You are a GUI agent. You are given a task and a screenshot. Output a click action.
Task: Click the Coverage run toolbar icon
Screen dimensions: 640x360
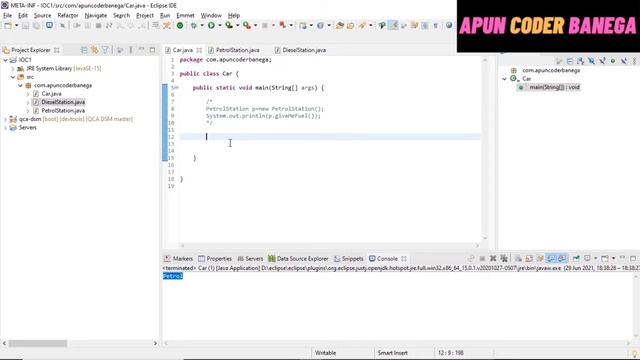coord(229,25)
